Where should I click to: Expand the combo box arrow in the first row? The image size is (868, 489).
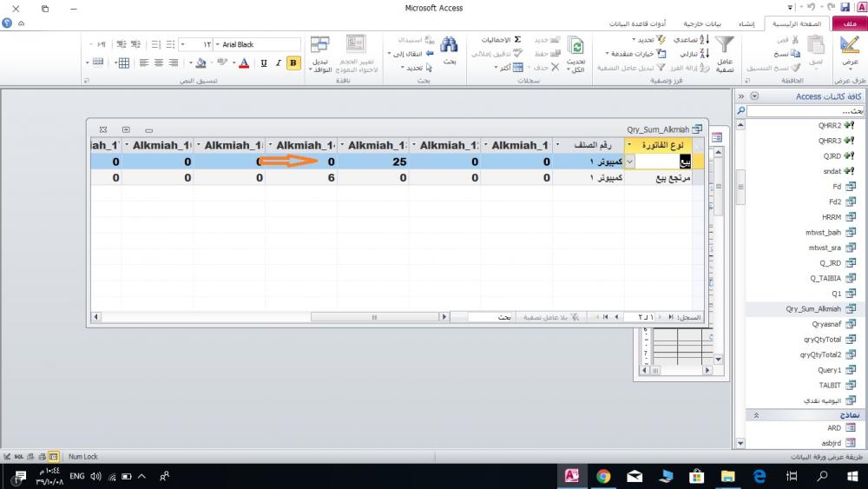pos(629,162)
